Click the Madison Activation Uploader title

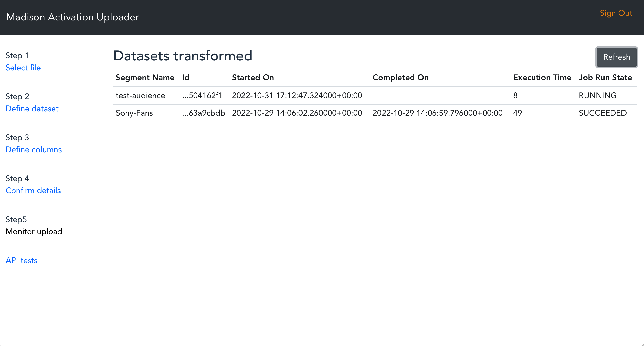72,17
